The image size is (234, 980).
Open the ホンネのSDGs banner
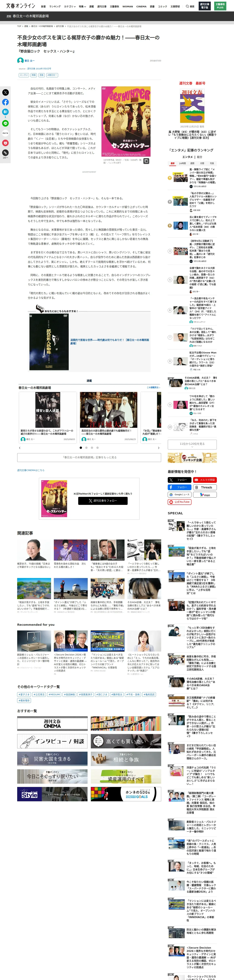coord(126,794)
